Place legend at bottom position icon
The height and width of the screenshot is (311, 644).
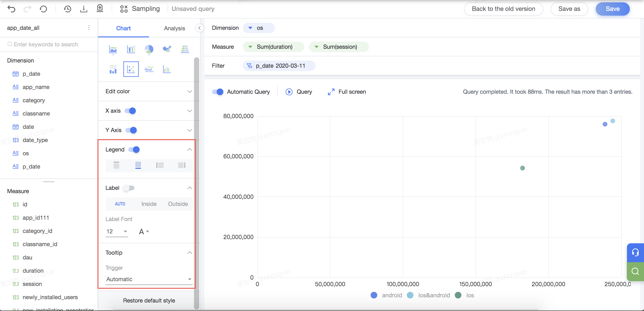(x=138, y=165)
